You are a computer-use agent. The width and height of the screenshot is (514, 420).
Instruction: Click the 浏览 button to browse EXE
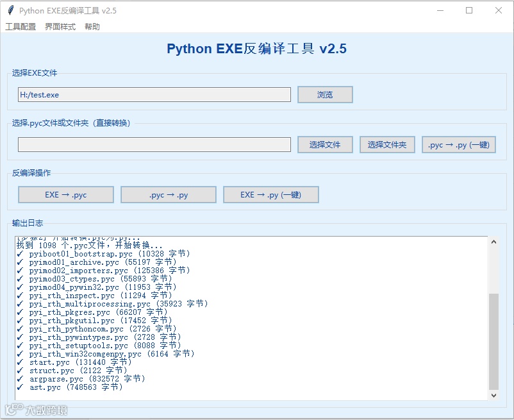coord(325,95)
